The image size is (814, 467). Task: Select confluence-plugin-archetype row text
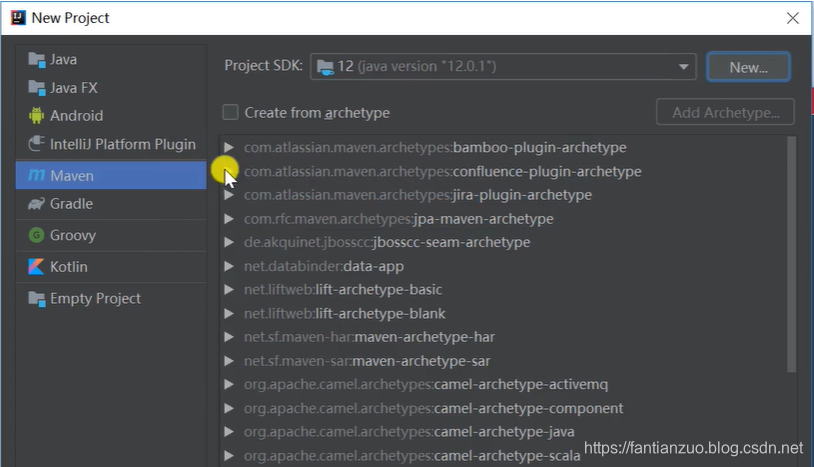(443, 171)
